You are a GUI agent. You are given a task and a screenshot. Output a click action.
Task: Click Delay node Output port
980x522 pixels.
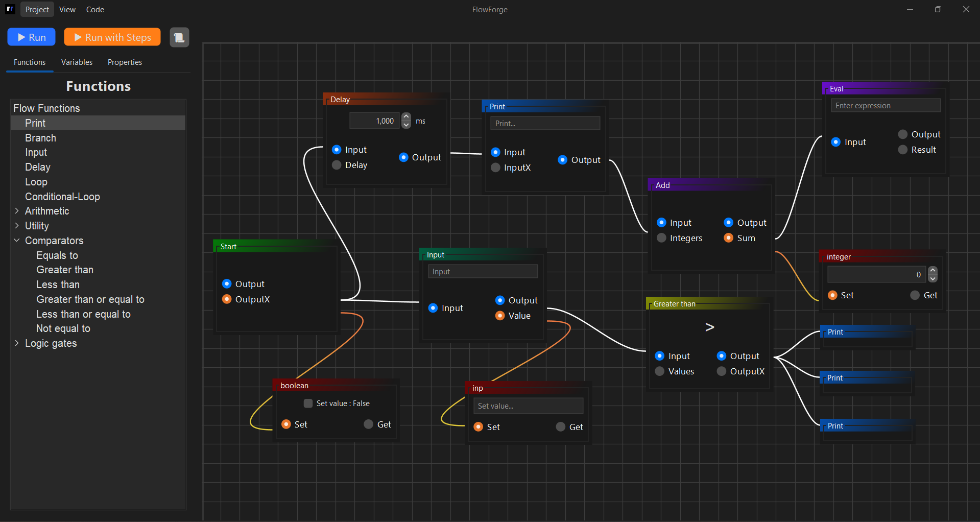(403, 157)
